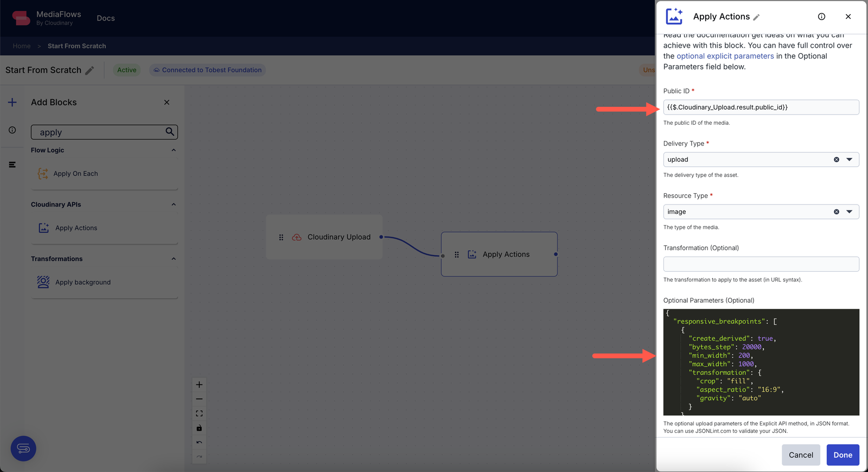Image resolution: width=868 pixels, height=472 pixels.
Task: Click Connected to Tobest Foundation badge
Action: coord(207,70)
